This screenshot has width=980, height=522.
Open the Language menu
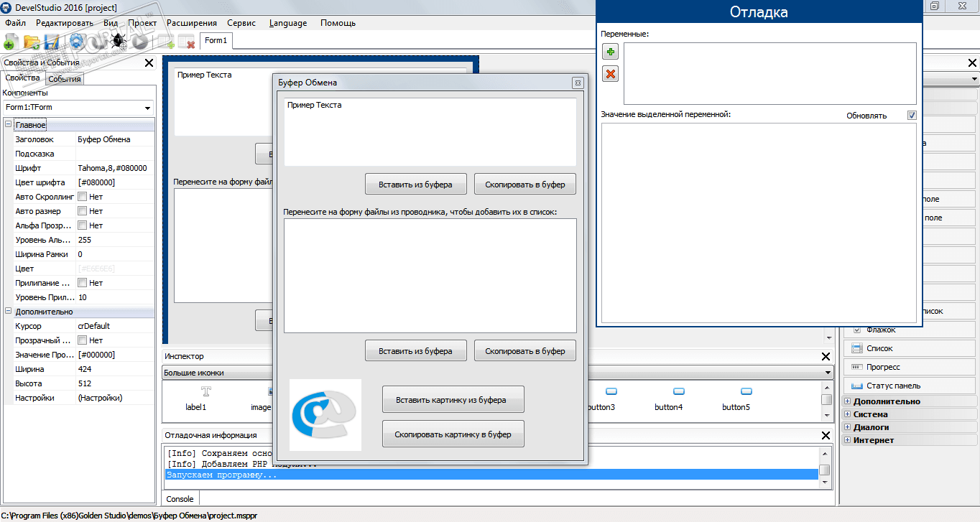click(x=288, y=23)
